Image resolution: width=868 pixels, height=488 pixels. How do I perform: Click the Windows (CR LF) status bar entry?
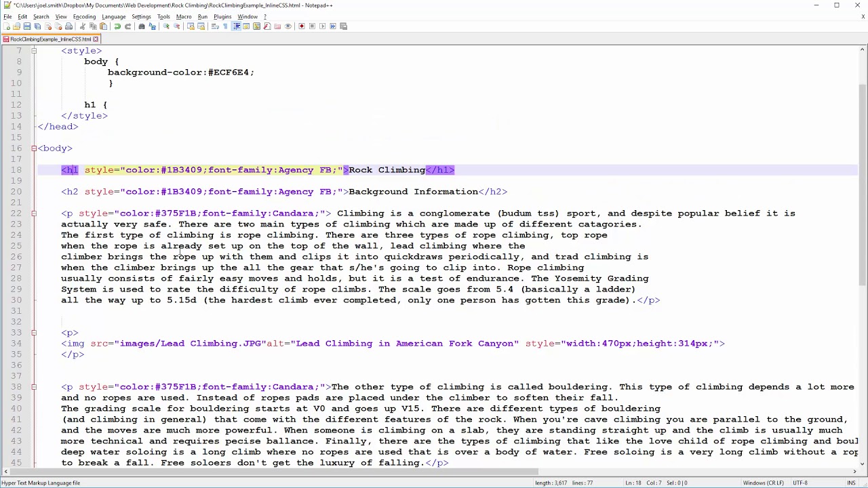click(763, 483)
